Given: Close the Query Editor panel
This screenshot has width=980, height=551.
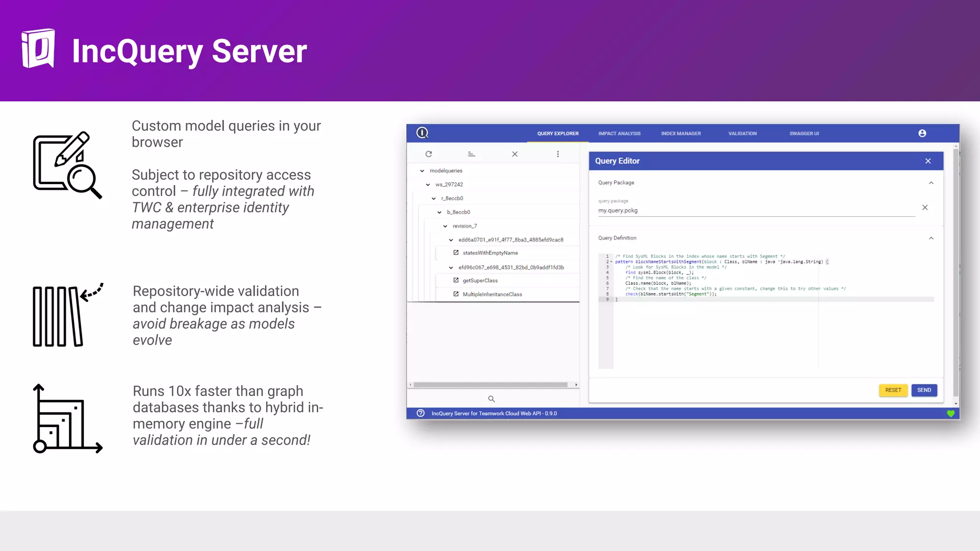Looking at the screenshot, I should 928,161.
